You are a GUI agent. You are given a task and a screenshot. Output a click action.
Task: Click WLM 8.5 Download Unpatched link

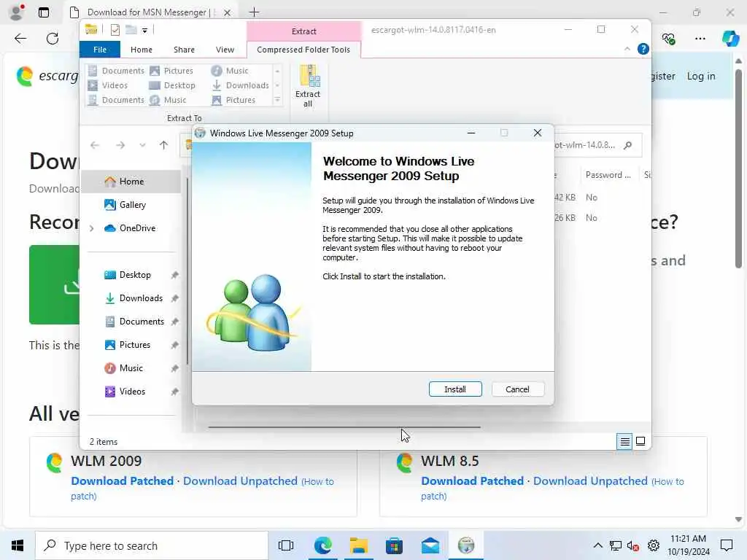(590, 481)
